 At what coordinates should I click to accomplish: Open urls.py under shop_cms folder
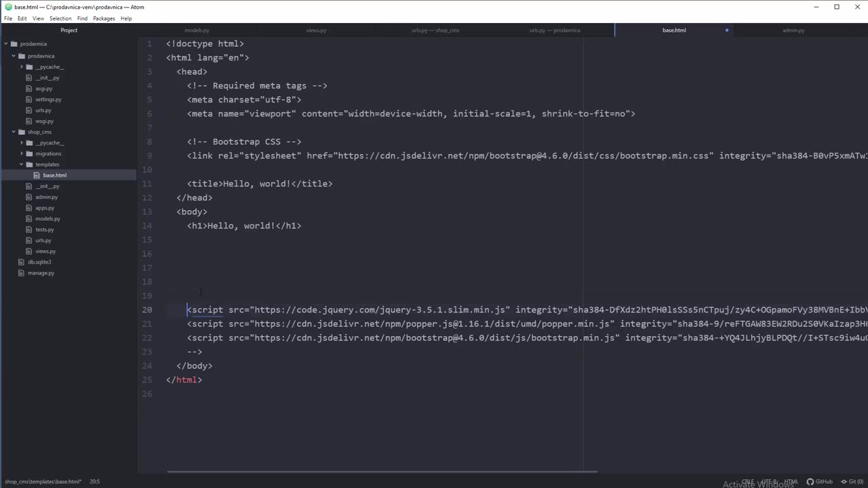click(43, 241)
